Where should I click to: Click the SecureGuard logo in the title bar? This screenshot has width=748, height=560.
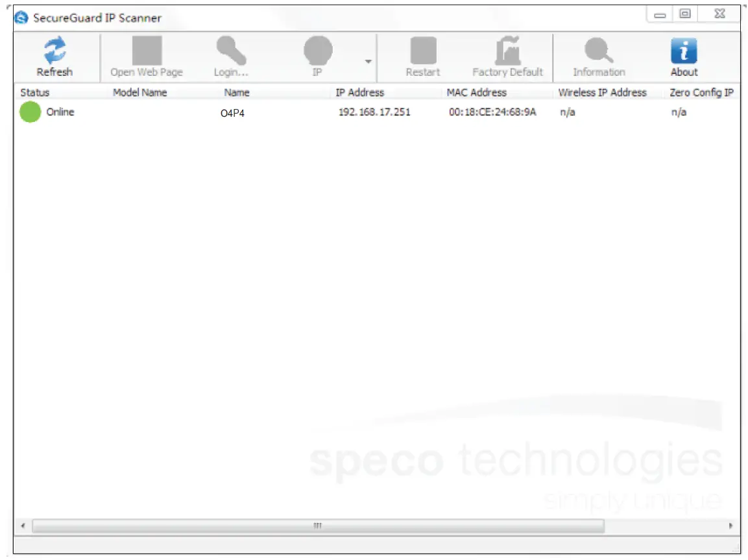click(x=20, y=18)
